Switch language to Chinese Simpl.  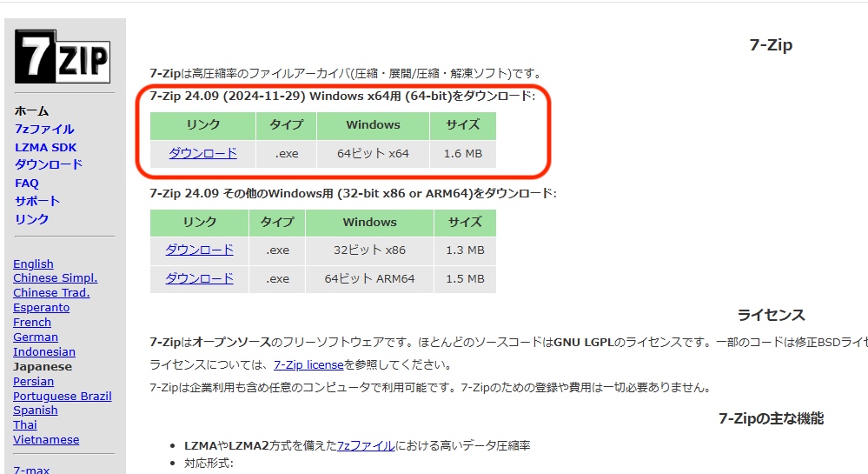tap(55, 278)
